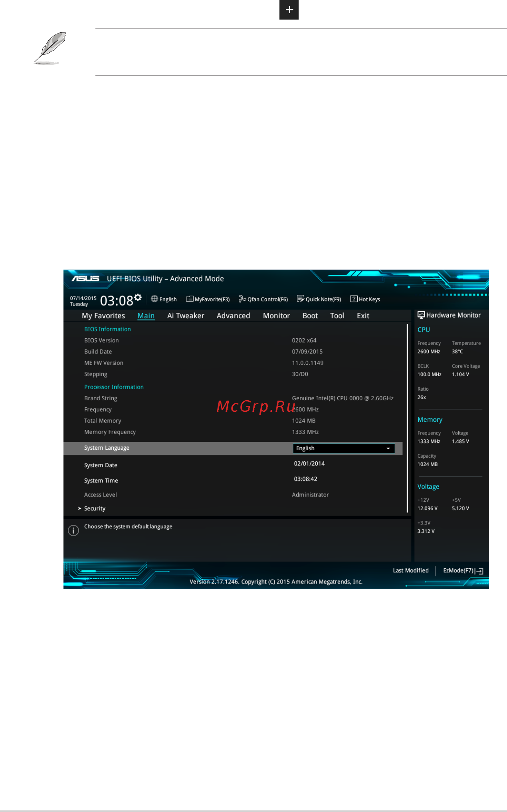
Task: Click the Hardware Monitor Memory heading
Action: coord(430,419)
